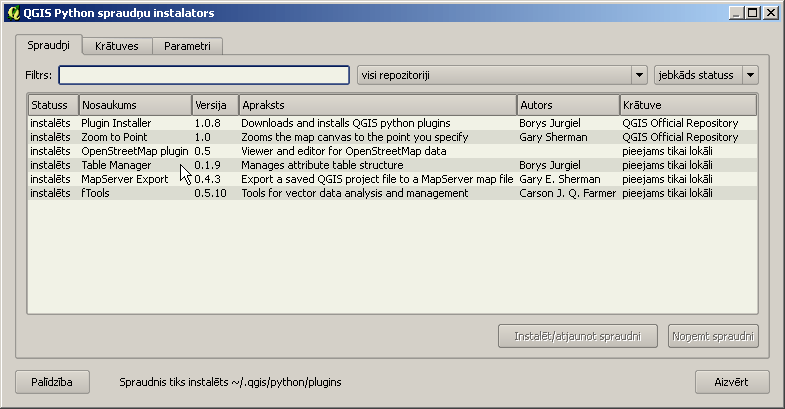Expand the 'visi repozitoriji' dropdown
This screenshot has width=785, height=409.
tap(502, 75)
